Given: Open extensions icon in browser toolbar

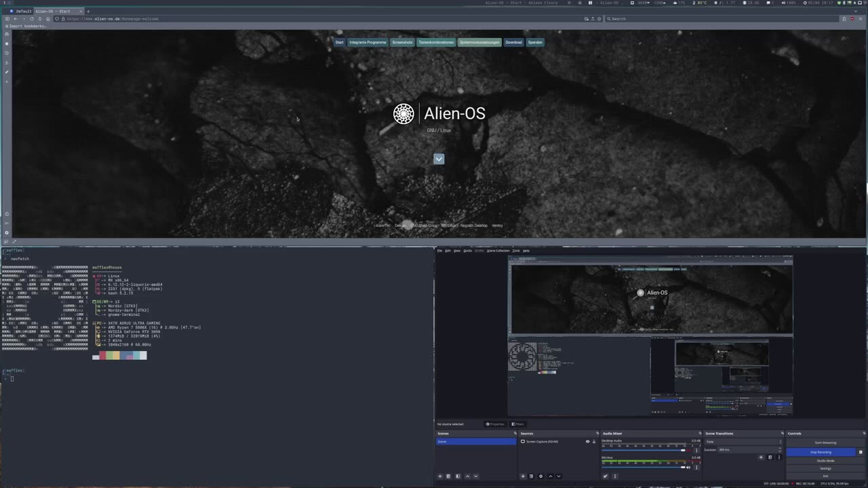Looking at the screenshot, I should point(844,19).
